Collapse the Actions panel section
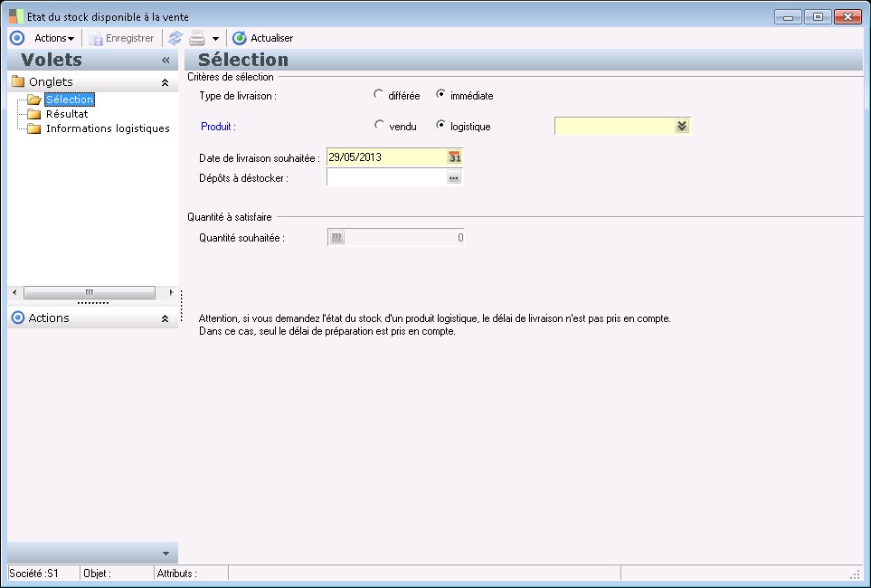Image resolution: width=871 pixels, height=588 pixels. [165, 318]
